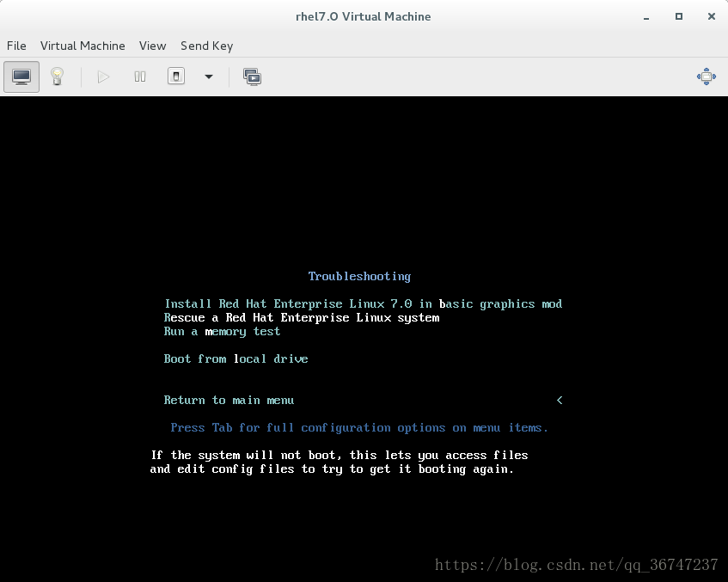Open the Send Key menu

click(206, 46)
